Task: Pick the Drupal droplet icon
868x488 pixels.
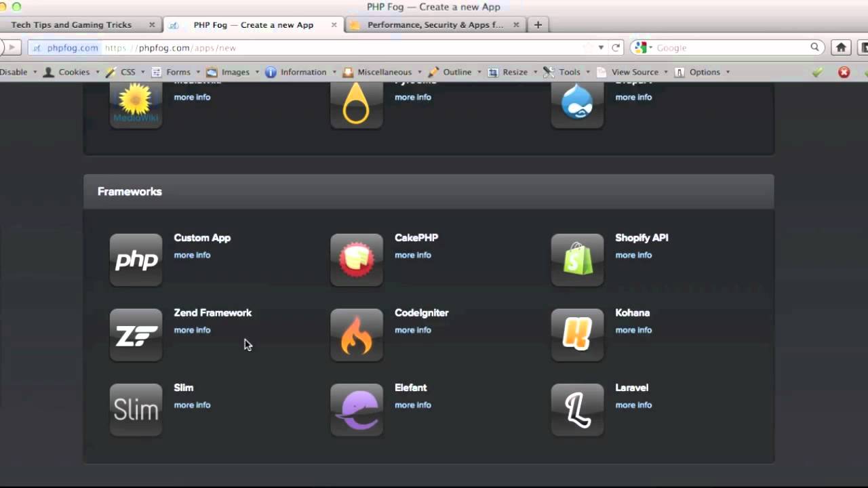Action: tap(577, 104)
